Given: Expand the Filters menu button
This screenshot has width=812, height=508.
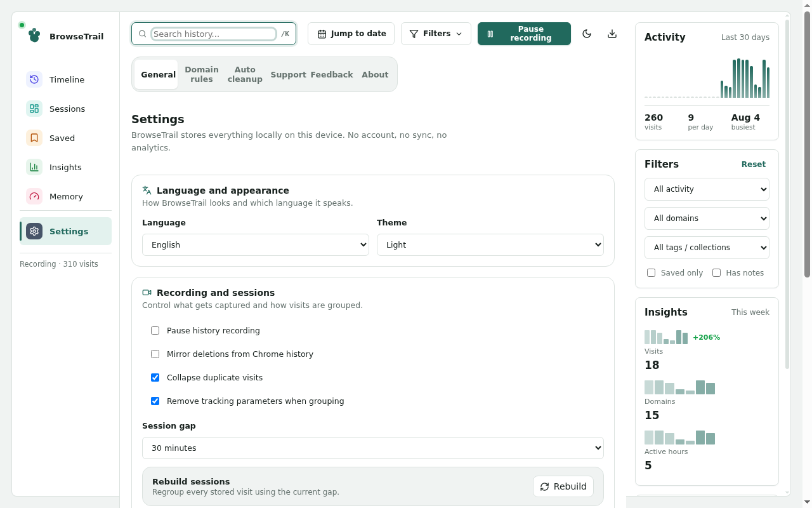Looking at the screenshot, I should [x=436, y=34].
